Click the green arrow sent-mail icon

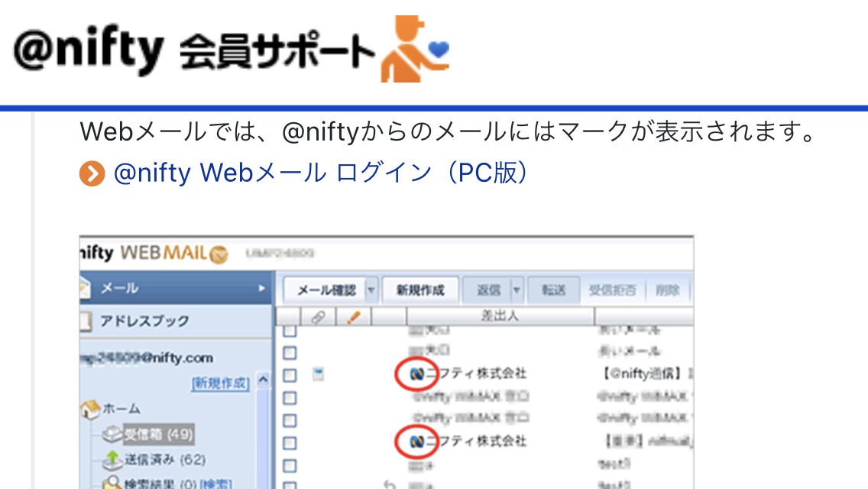pos(112,459)
